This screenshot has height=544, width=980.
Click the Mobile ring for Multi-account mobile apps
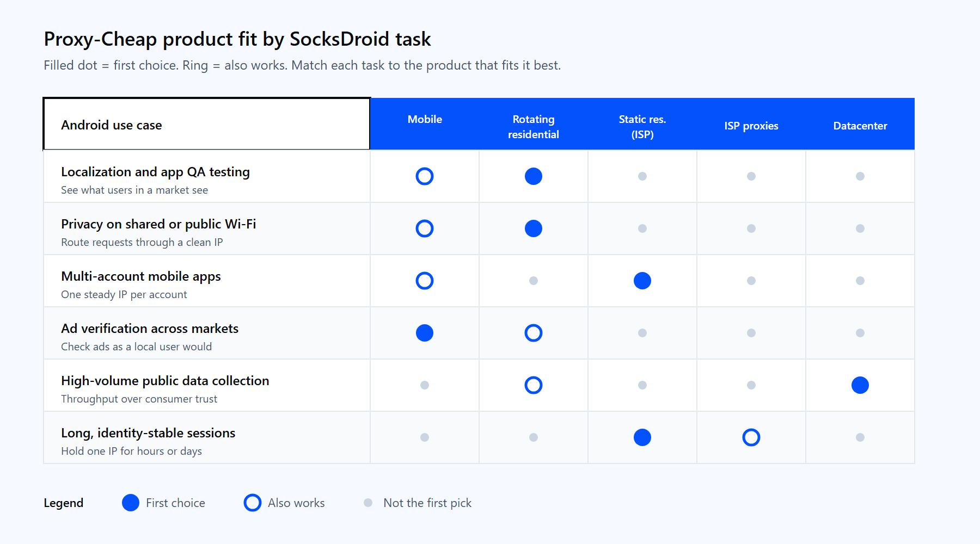(425, 281)
